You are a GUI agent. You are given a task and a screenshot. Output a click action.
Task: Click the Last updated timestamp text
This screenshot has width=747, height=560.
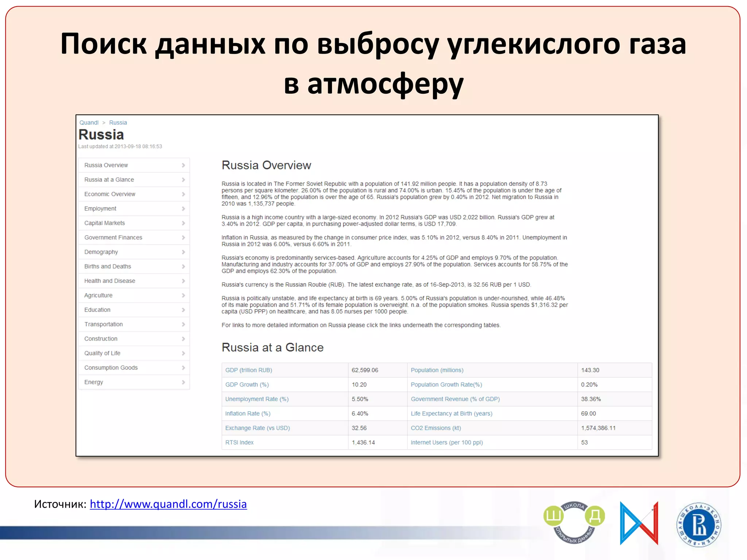[x=120, y=146]
